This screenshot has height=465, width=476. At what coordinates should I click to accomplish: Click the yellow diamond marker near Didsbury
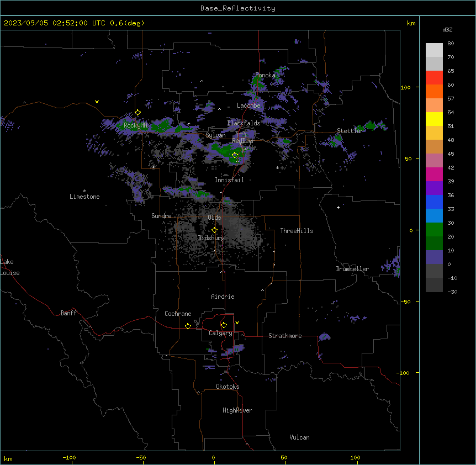[214, 230]
